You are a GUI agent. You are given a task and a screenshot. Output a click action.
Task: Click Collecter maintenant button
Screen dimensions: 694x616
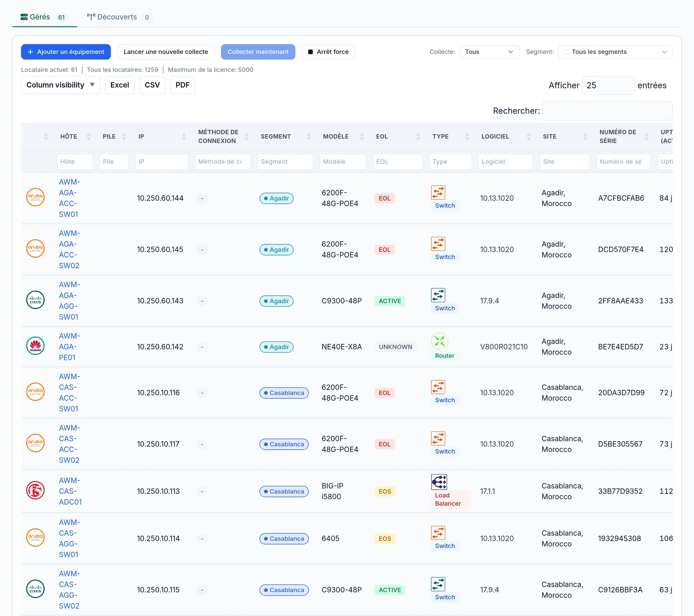coord(258,52)
